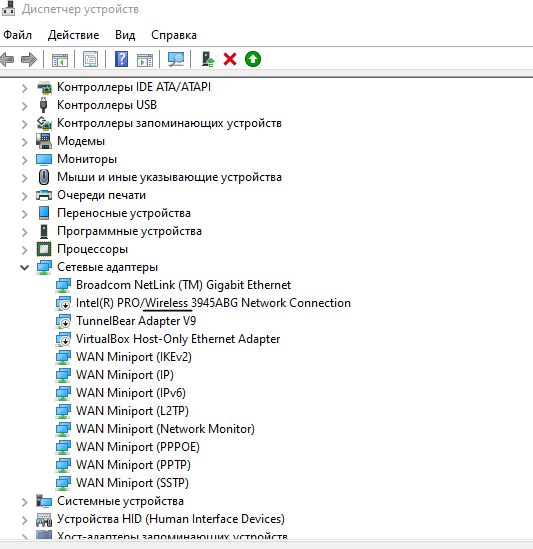Click green circle enable device icon
Viewport: 533px width, 549px height.
click(x=253, y=59)
